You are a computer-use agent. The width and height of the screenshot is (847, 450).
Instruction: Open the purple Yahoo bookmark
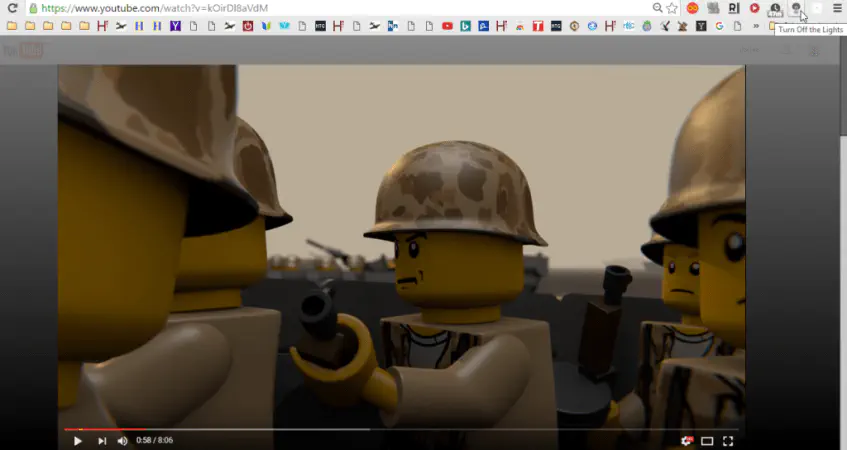click(x=175, y=26)
